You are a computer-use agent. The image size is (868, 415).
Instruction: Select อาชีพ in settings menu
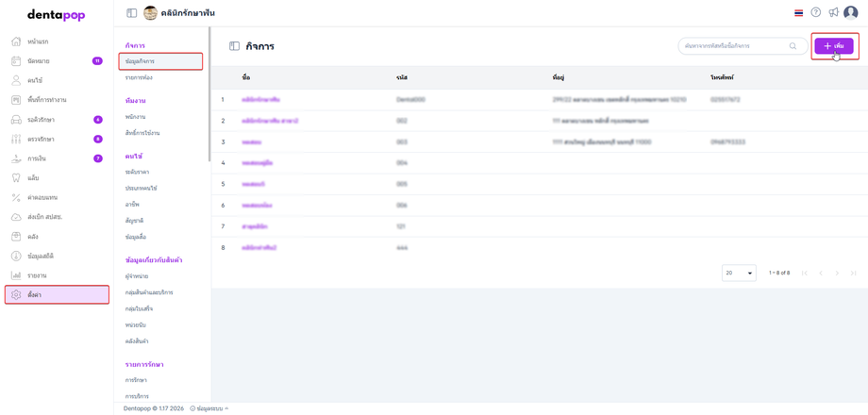(132, 204)
